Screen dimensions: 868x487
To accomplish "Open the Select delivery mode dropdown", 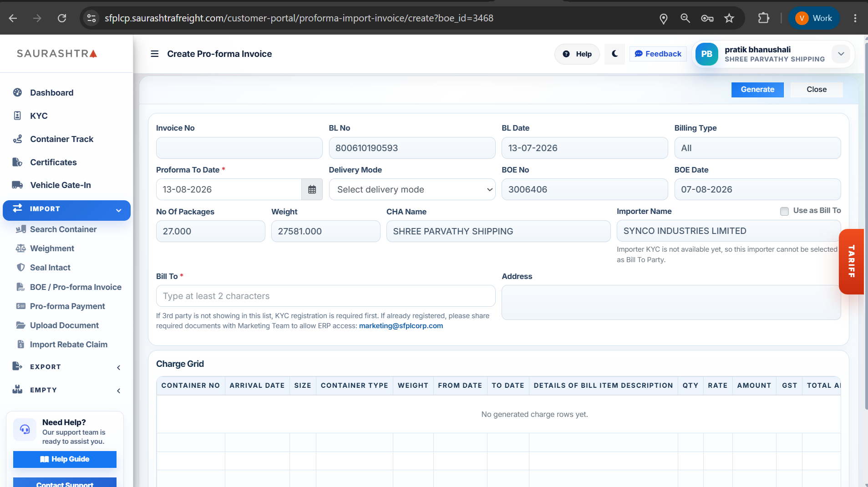I will (412, 190).
